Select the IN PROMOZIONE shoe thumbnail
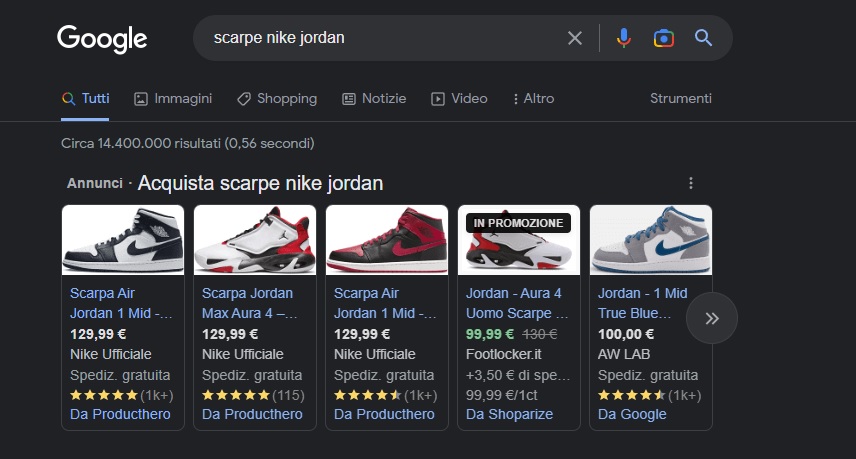Viewport: 856px width, 459px height. click(519, 240)
